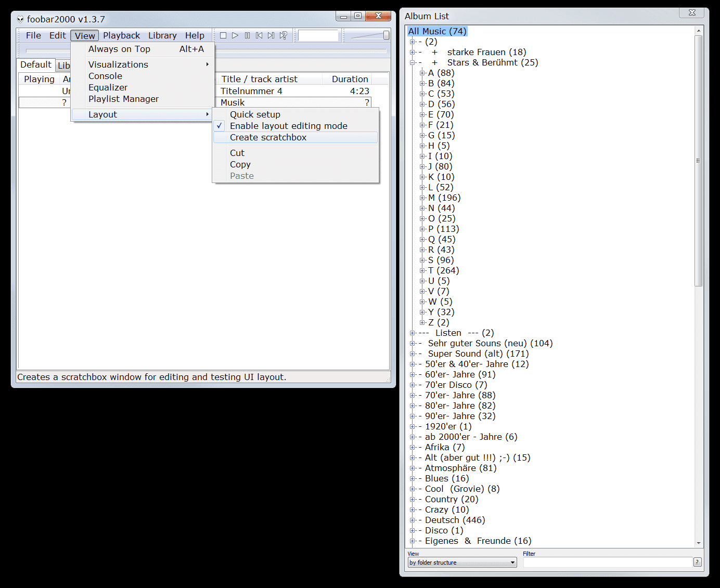
Task: Select Cut in the Layout submenu
Action: click(295, 153)
